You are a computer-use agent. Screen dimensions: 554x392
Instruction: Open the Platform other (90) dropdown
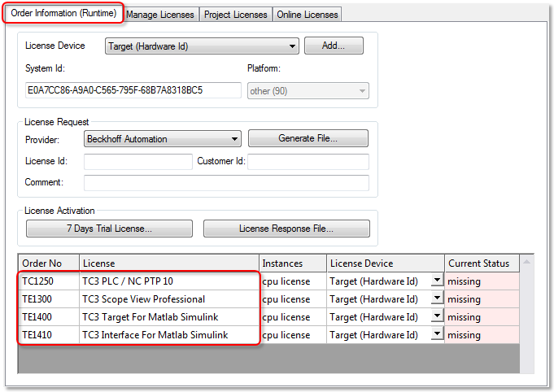[x=308, y=91]
